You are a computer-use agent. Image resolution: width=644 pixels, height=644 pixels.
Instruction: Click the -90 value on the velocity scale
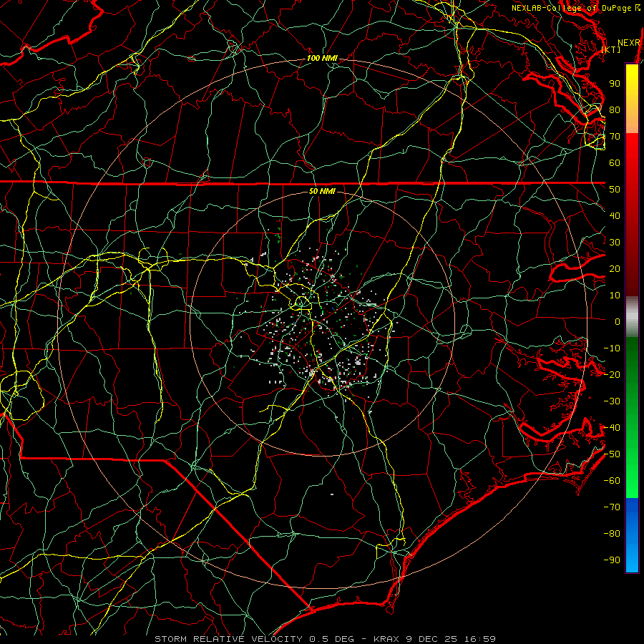612,560
